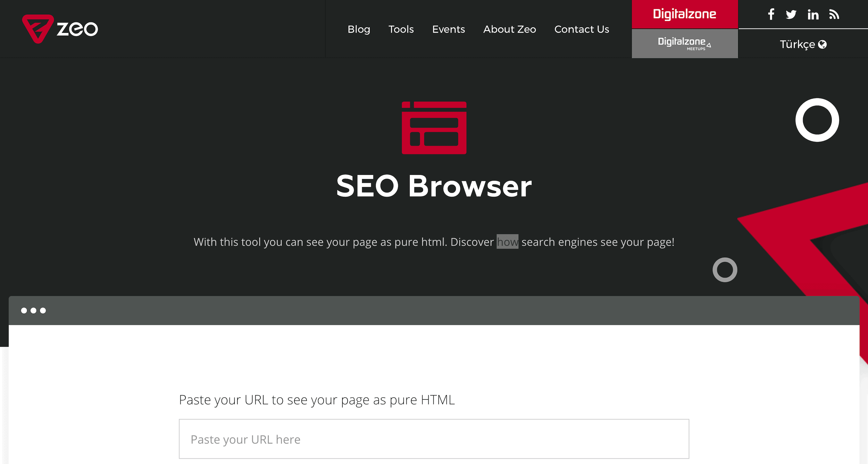868x464 pixels.
Task: Click the SEO Browser tool icon
Action: coord(434,127)
